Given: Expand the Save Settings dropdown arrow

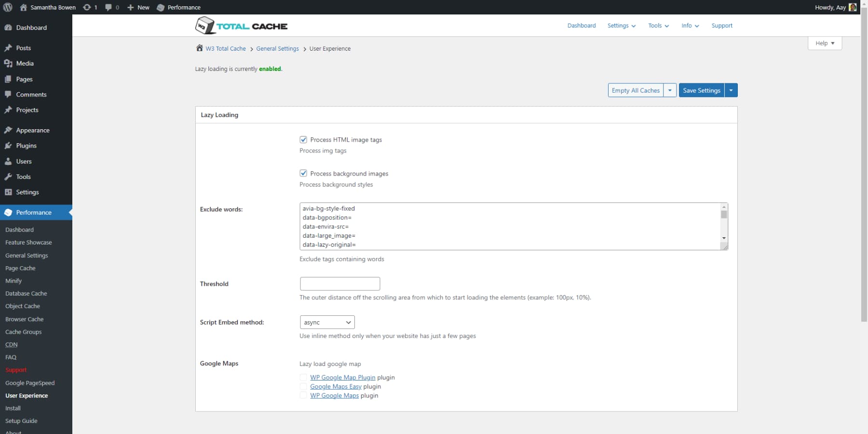Looking at the screenshot, I should tap(731, 90).
